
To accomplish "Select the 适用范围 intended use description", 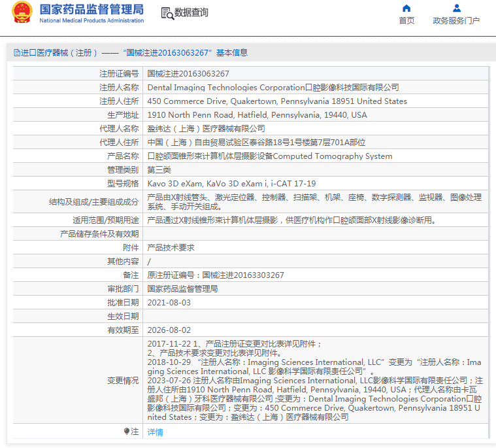I will (x=292, y=220).
